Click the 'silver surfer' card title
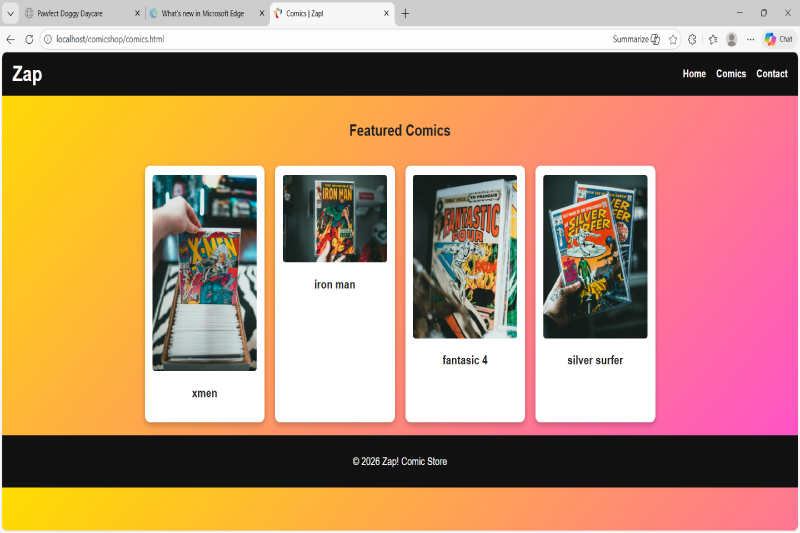This screenshot has height=533, width=800. coord(595,360)
